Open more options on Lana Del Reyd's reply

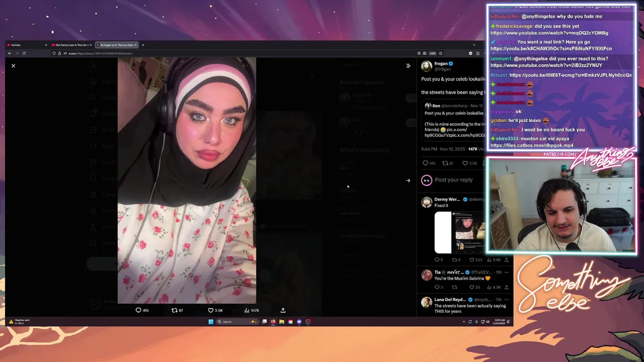coord(507,300)
